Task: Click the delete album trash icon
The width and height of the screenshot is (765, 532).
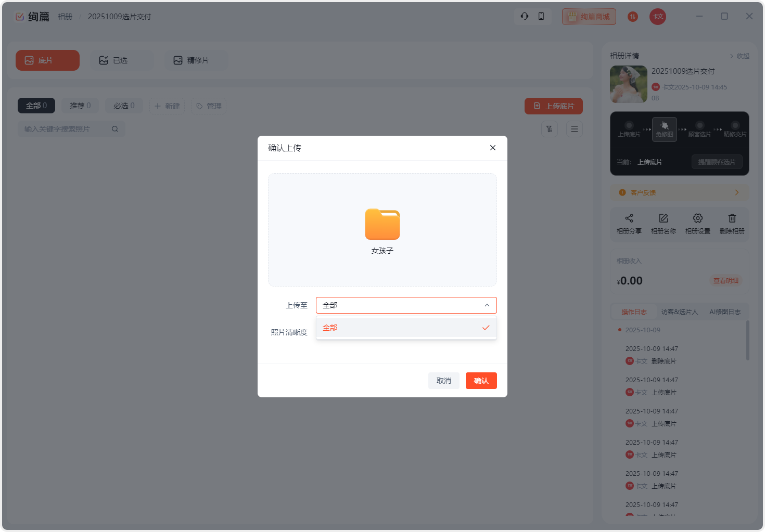Action: click(x=732, y=218)
